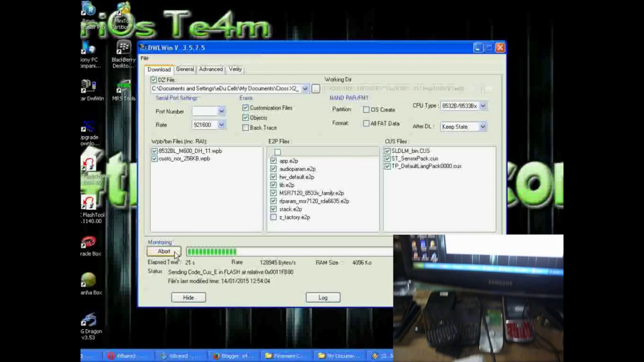Switch to first 4shared taskbar window

(x=128, y=356)
